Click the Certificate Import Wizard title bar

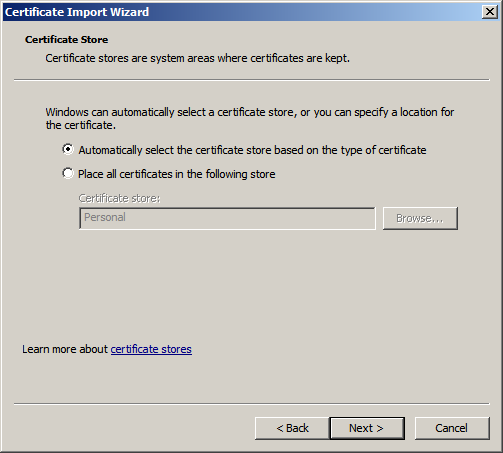coord(242,12)
